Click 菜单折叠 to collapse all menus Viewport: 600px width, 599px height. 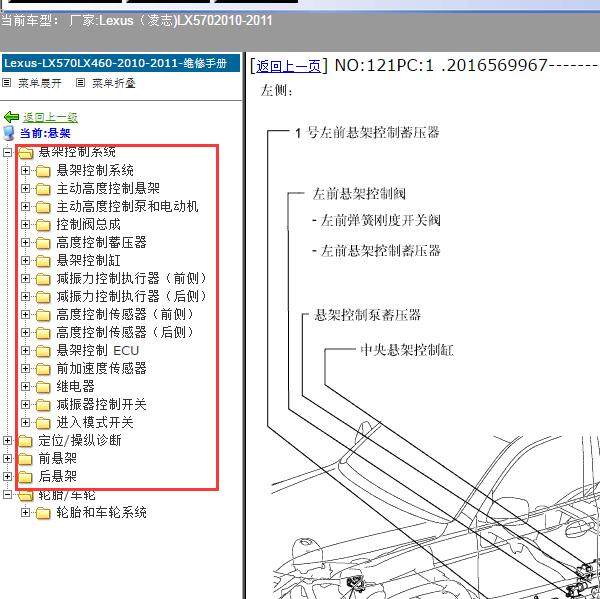tap(114, 83)
